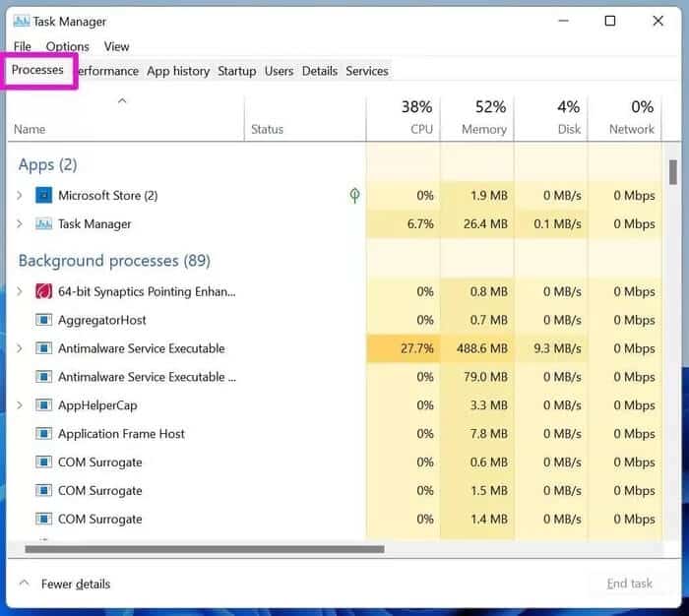Click the 27.7% CPU value
This screenshot has height=616, width=689.
[417, 348]
